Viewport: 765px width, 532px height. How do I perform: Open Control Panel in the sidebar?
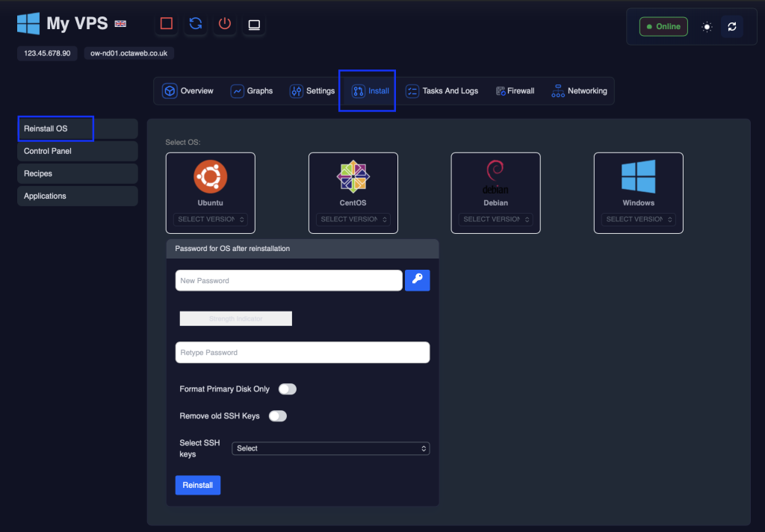[x=78, y=151]
